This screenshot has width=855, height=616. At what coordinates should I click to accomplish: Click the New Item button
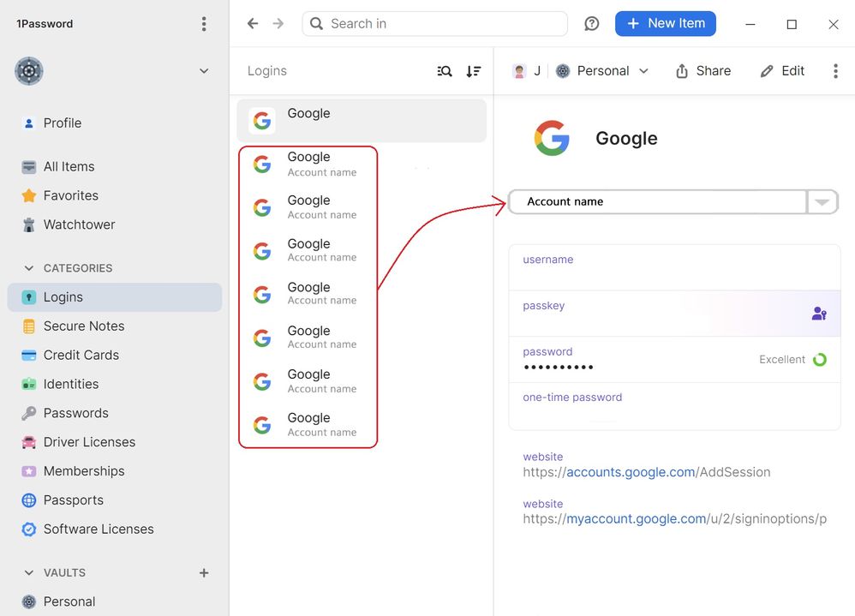(x=665, y=24)
